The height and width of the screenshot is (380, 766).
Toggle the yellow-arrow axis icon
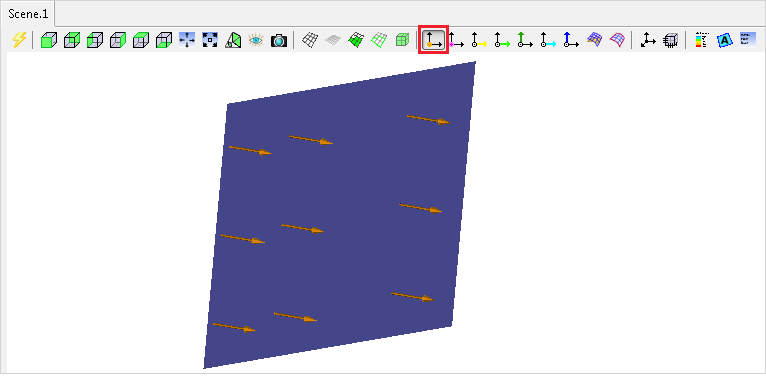[479, 40]
